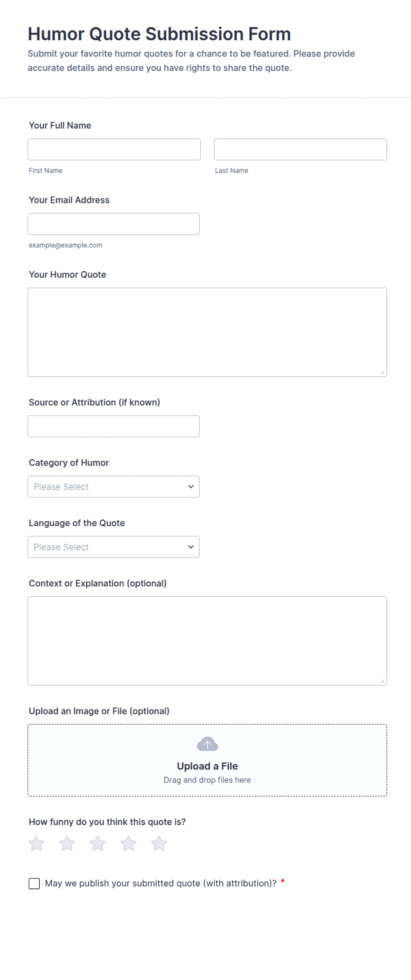The image size is (411, 980).
Task: Rate the quote one star
Action: (36, 843)
